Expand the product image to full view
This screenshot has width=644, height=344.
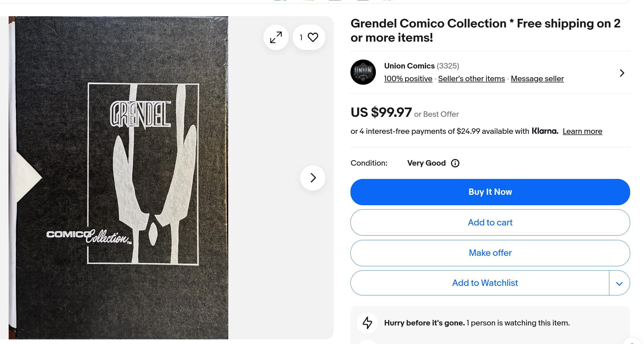click(x=276, y=38)
